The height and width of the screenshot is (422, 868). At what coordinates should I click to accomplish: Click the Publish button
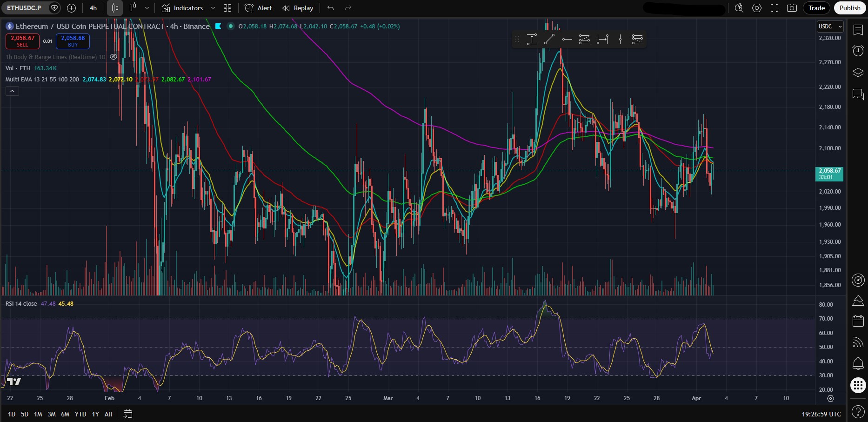[850, 8]
